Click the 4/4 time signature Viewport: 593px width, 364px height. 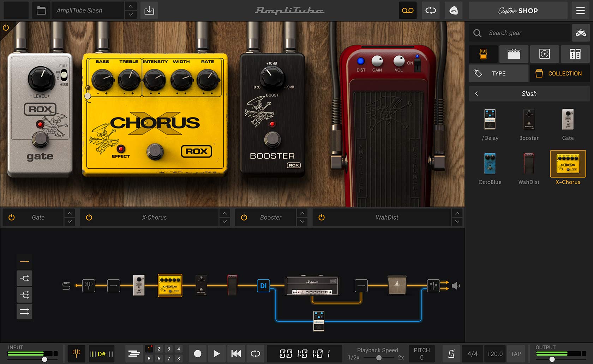pyautogui.click(x=472, y=354)
